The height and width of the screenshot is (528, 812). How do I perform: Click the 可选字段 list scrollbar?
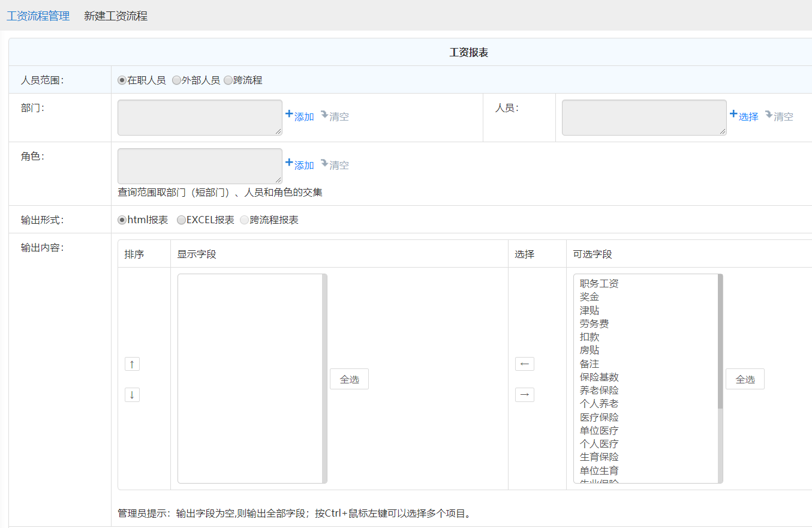[720, 342]
